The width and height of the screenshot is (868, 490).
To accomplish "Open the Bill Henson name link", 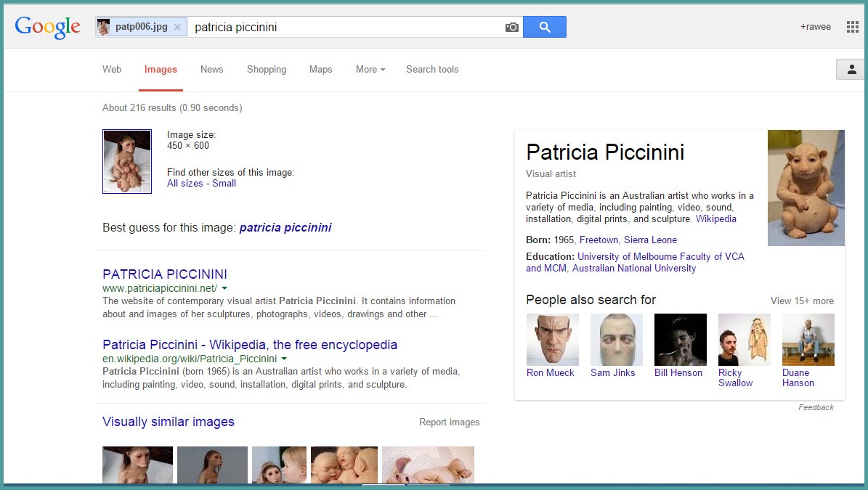I will [678, 372].
